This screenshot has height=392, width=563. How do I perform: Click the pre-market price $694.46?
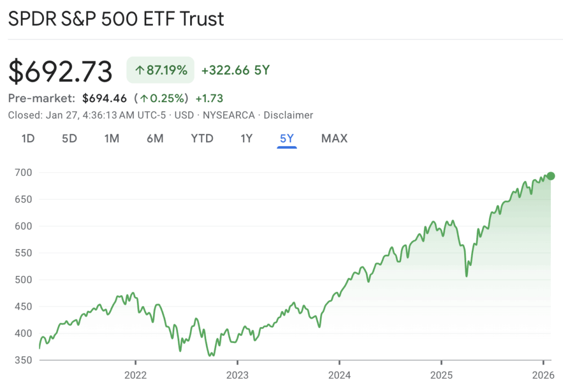(x=104, y=99)
